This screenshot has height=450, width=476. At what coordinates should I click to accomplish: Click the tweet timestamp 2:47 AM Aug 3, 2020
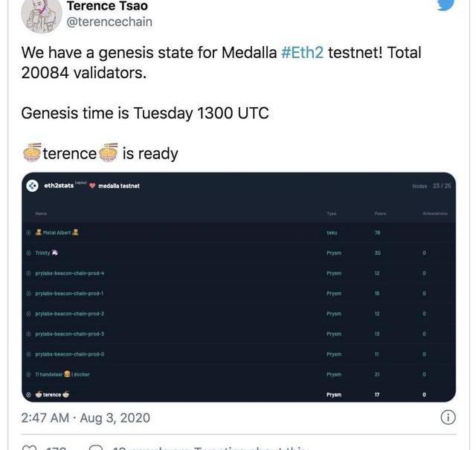point(86,418)
